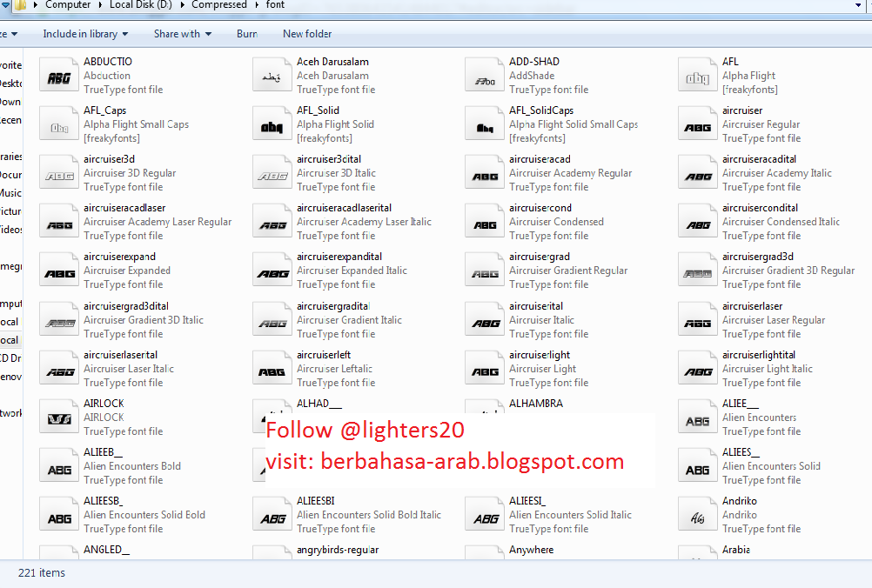Expand the arrow after Computer in address bar

pyautogui.click(x=100, y=5)
